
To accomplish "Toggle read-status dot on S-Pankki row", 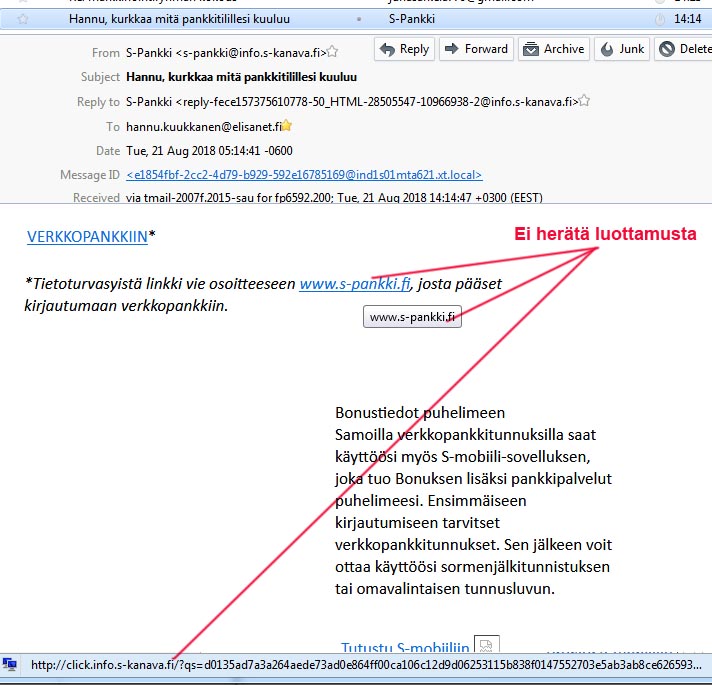I will (359, 19).
